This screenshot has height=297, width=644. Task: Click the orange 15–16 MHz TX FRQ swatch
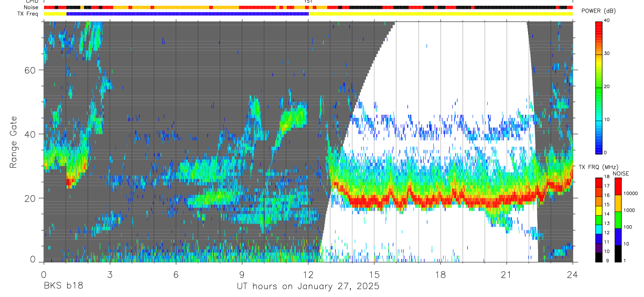coord(598,202)
